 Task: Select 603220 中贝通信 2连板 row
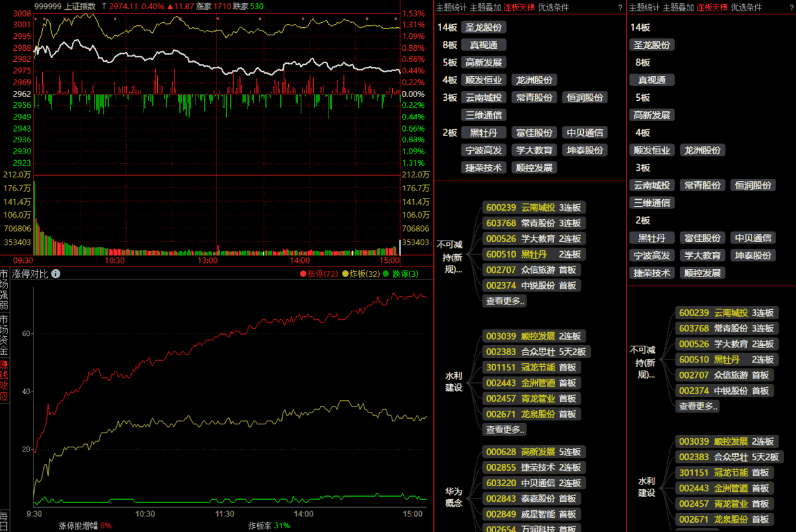(x=534, y=483)
